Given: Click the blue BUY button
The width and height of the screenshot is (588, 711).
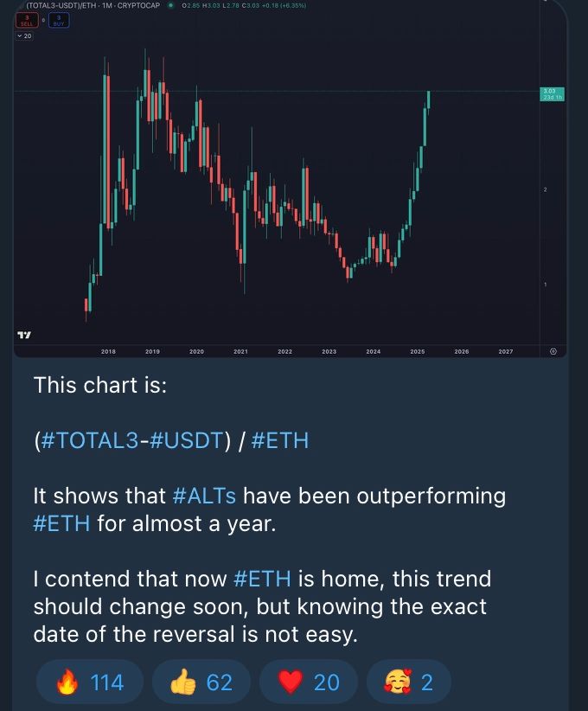Looking at the screenshot, I should point(59,21).
